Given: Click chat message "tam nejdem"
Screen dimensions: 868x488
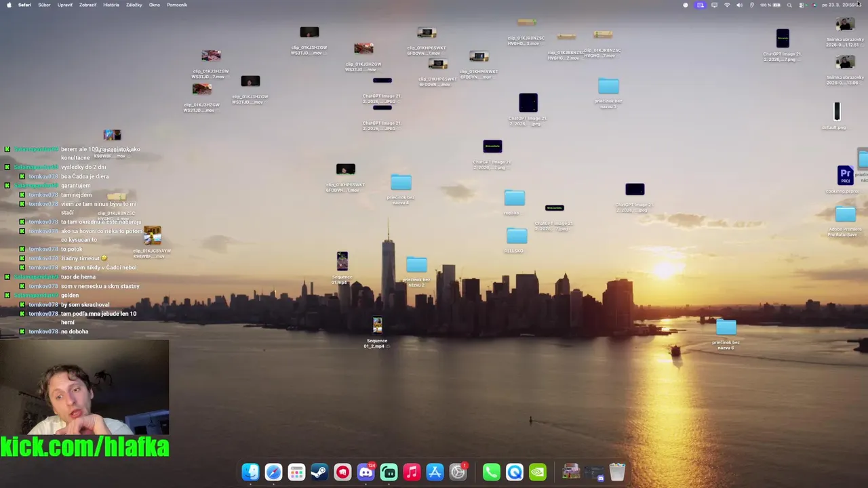Looking at the screenshot, I should point(76,195).
